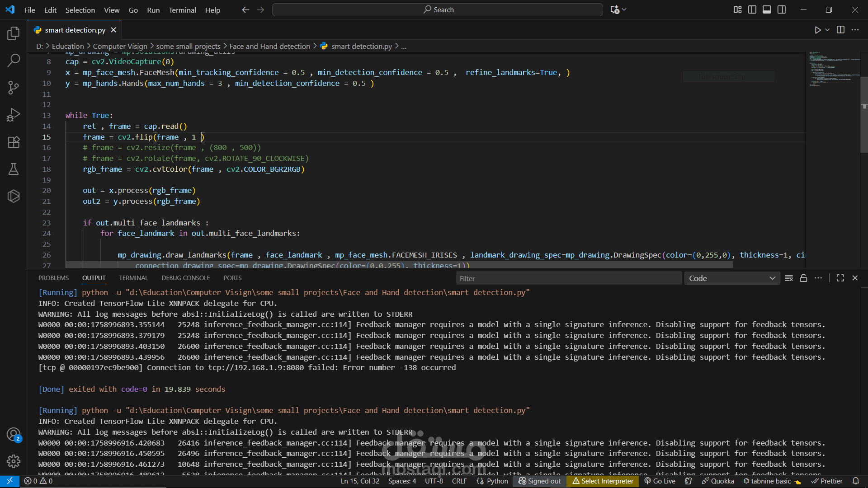Open the Extensions view
Screen dimensions: 868x488
(14, 142)
